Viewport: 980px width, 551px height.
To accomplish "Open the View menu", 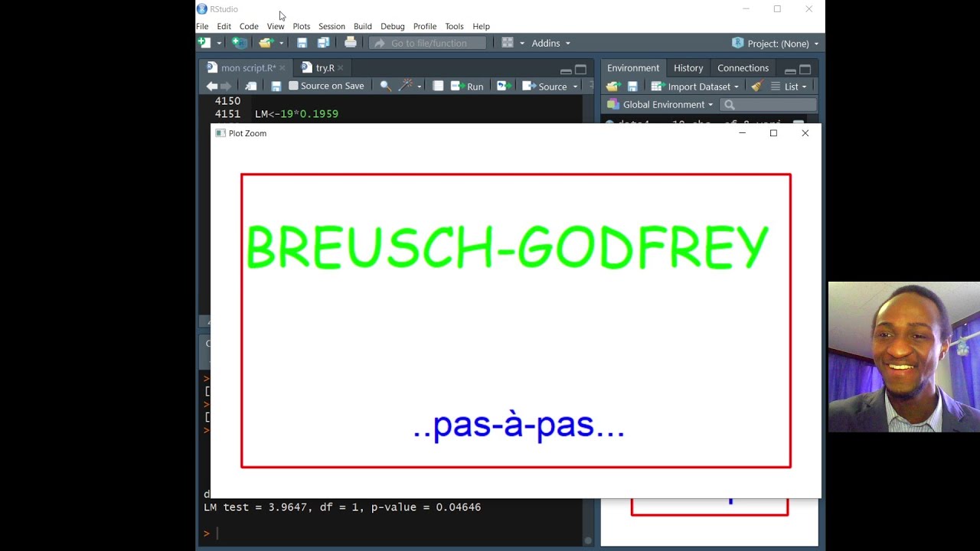I will 275,26.
